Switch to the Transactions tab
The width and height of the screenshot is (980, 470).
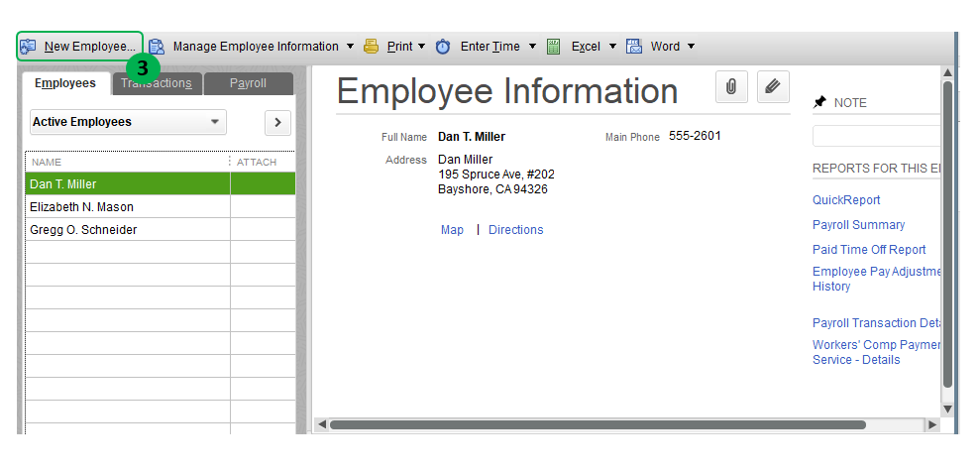click(157, 83)
